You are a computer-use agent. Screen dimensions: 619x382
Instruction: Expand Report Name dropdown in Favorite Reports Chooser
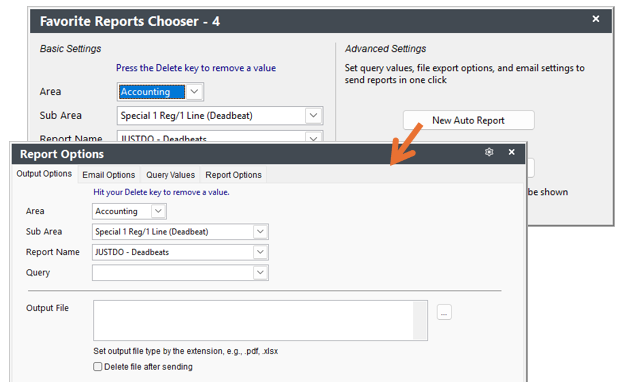coord(313,138)
